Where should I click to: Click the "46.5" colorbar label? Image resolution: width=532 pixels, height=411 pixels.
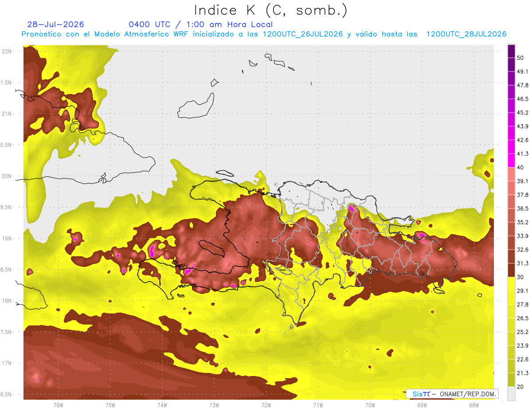[x=522, y=99]
